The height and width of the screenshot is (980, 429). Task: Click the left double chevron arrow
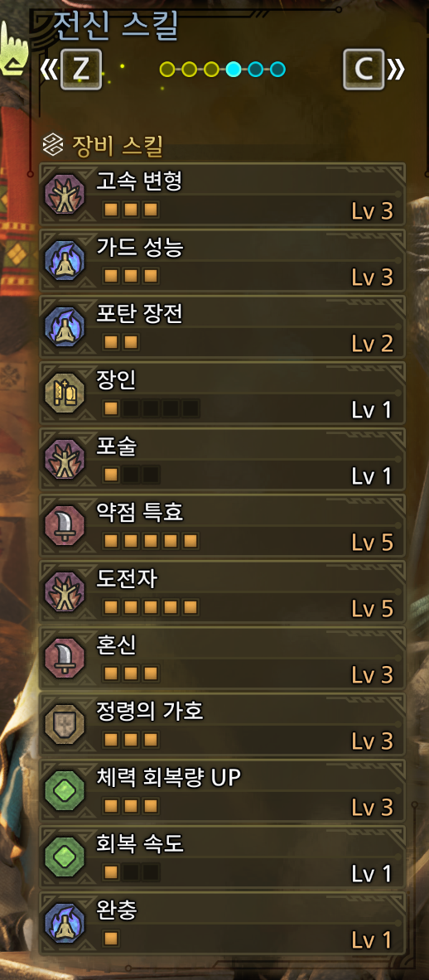[48, 70]
